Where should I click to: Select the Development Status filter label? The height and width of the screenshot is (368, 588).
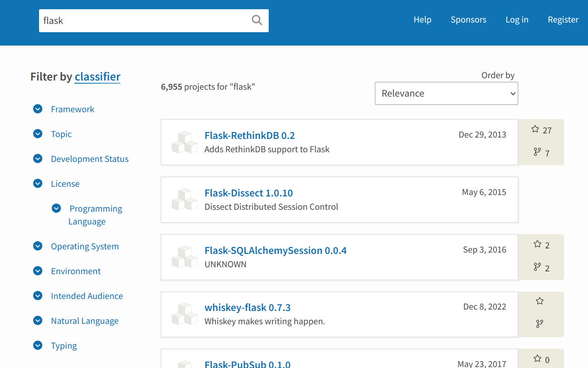(90, 159)
